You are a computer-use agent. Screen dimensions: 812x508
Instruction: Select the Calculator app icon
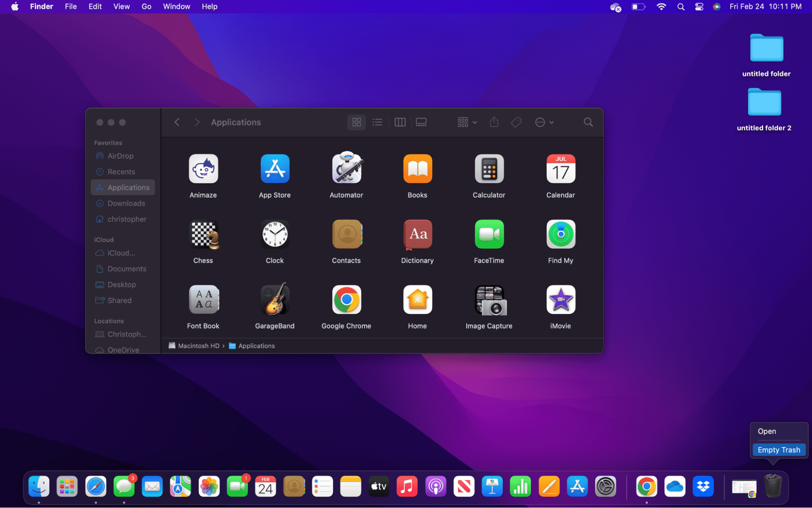click(489, 169)
